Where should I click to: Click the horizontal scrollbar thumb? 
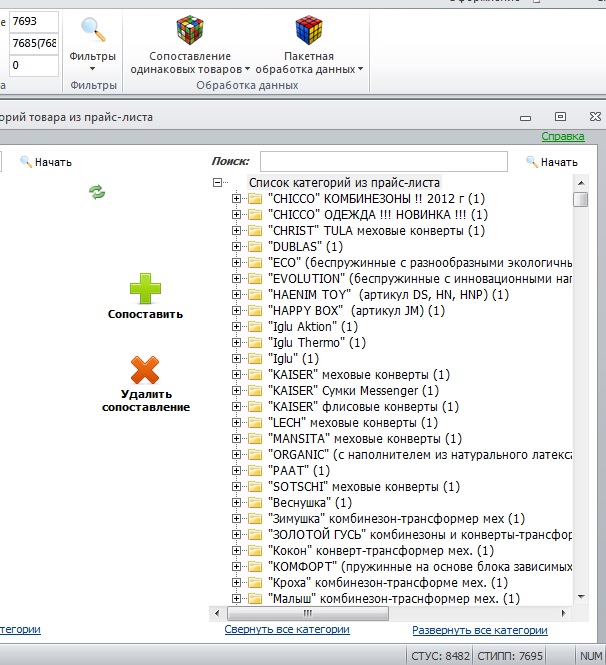coord(308,613)
